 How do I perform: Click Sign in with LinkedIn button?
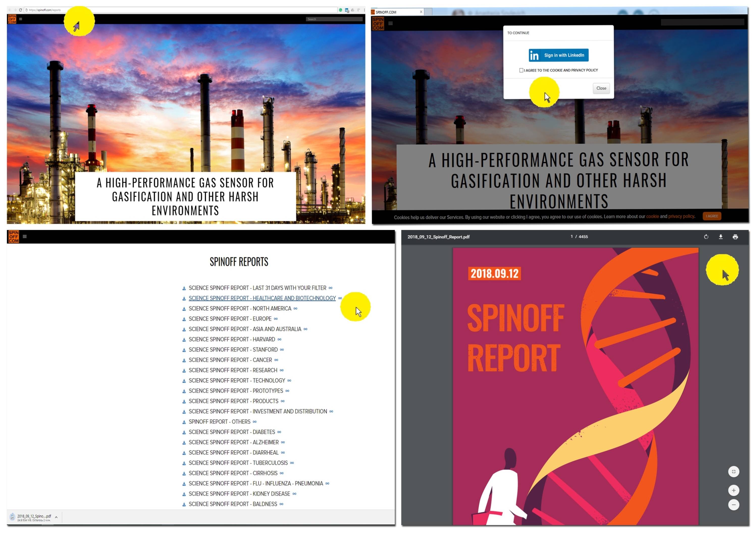click(x=558, y=55)
